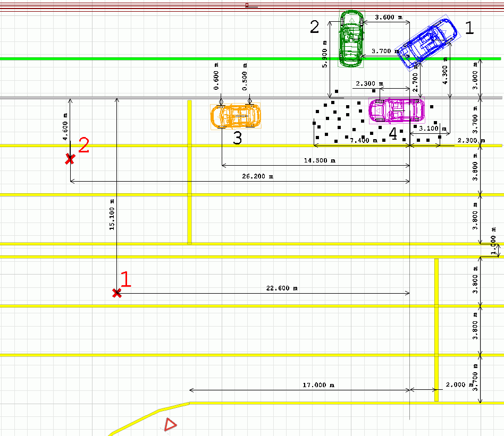The image size is (504, 436).
Task: Select the vertical 5.900 m dimension label
Action: pos(324,55)
